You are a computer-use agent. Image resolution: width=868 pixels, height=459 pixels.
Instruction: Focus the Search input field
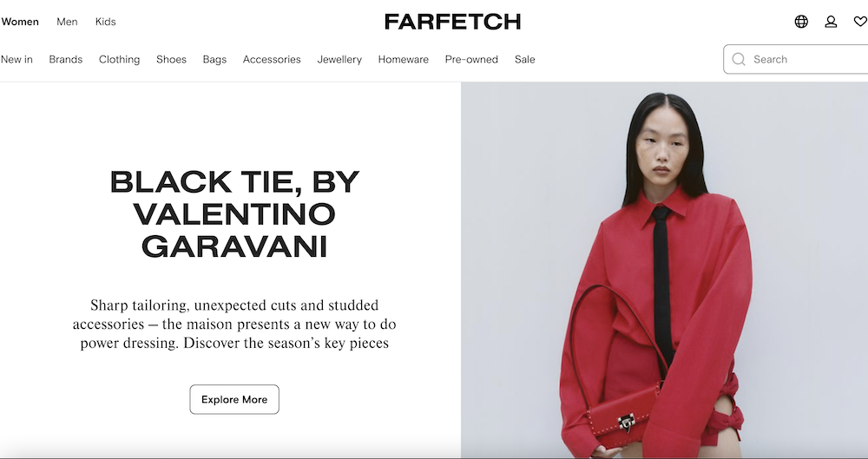click(795, 59)
